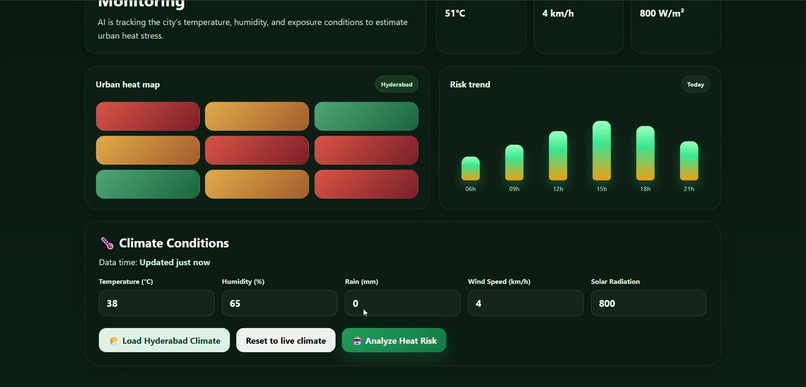Select middle-right red heat map cell
This screenshot has height=387, width=806.
point(366,150)
